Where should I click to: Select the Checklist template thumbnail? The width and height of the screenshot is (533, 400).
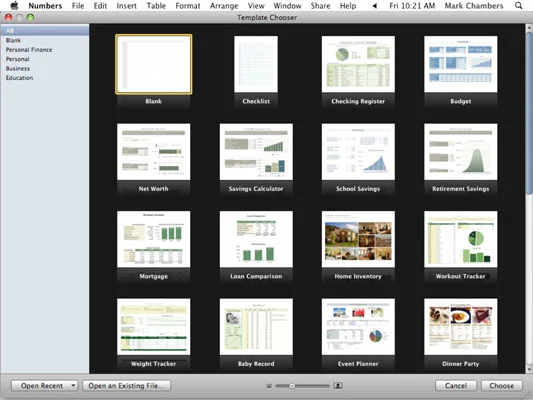(x=256, y=64)
